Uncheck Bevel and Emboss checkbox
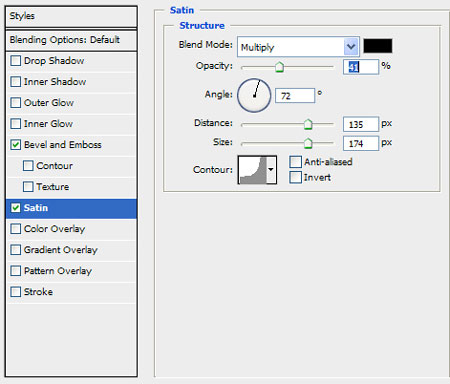Viewport: 450px width, 384px height. 16,145
